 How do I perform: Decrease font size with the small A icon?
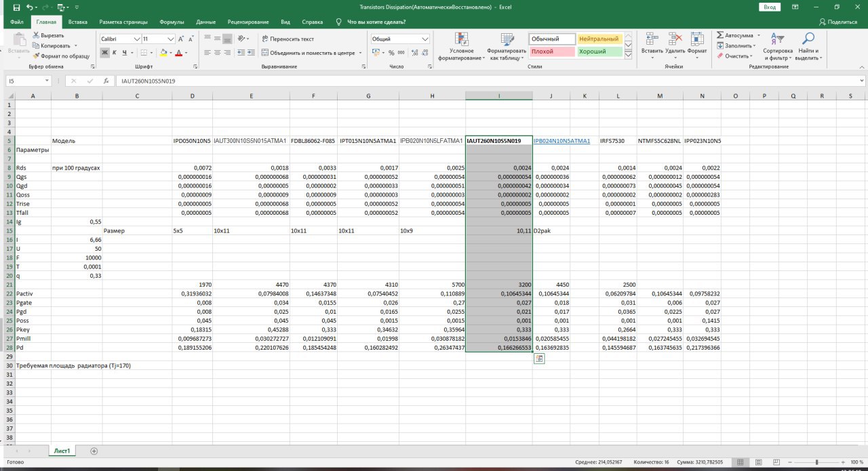[193, 39]
